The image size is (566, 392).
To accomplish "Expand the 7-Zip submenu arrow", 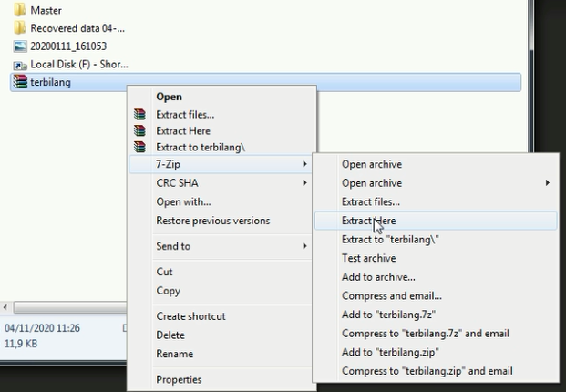I will pyautogui.click(x=304, y=164).
